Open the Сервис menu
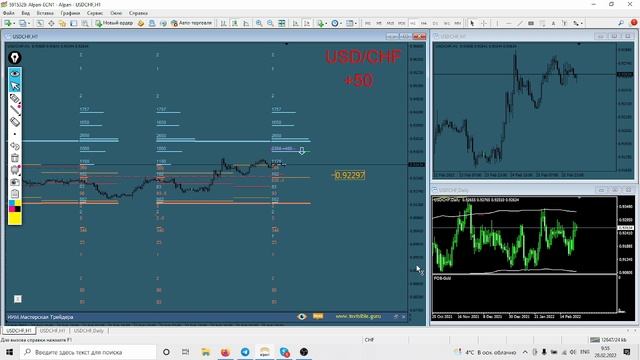Viewport: 640px width, 360px height. click(x=95, y=13)
